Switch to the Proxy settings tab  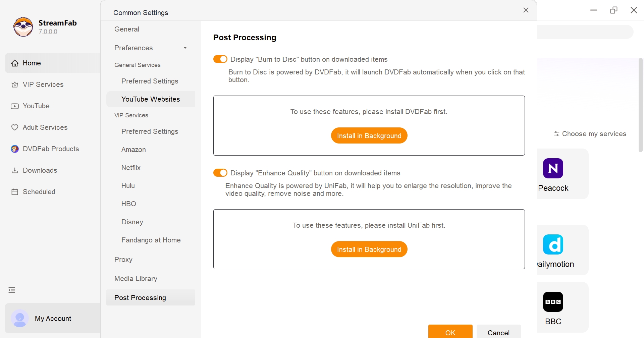tap(123, 260)
